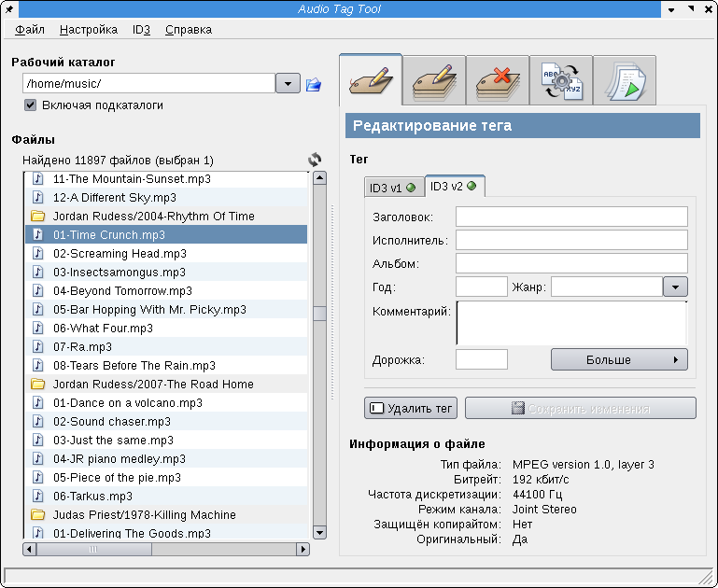Open the rename files tab icon
This screenshot has height=588, width=718.
(561, 81)
